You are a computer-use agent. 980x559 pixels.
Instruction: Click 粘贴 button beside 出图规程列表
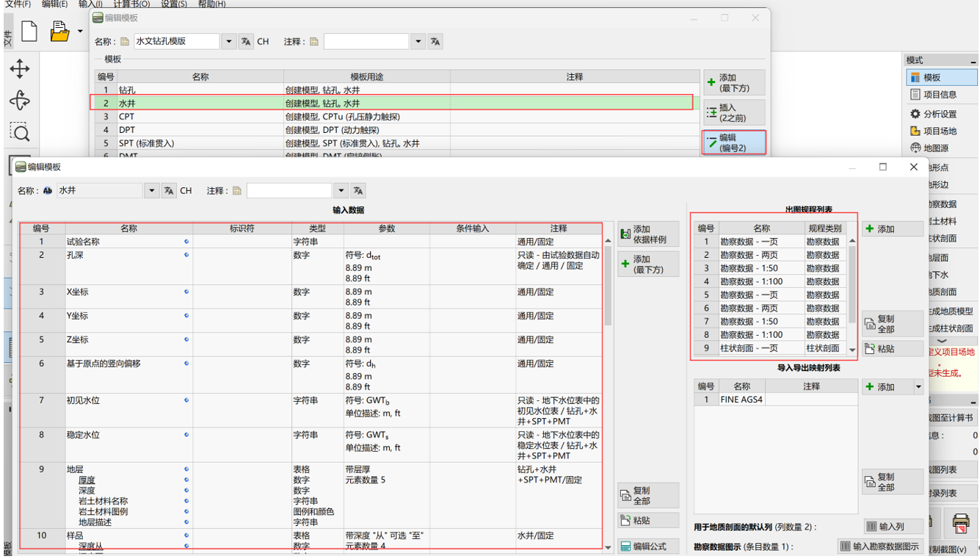(x=892, y=349)
